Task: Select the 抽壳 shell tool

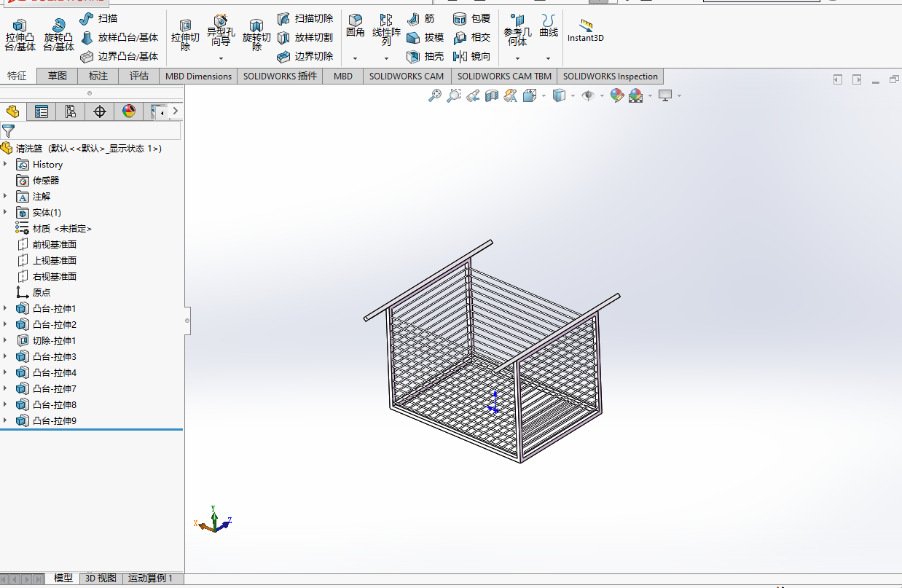Action: (x=425, y=56)
